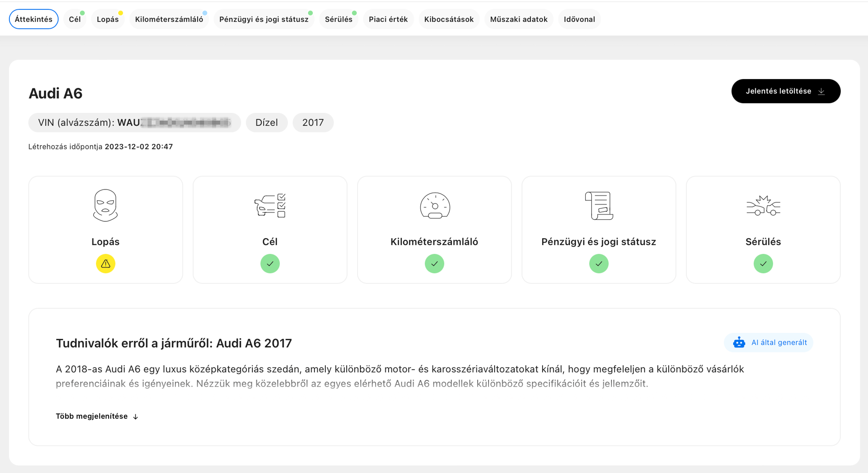Click the yellow warning badge under Lopás
The height and width of the screenshot is (473, 868).
coord(106,264)
